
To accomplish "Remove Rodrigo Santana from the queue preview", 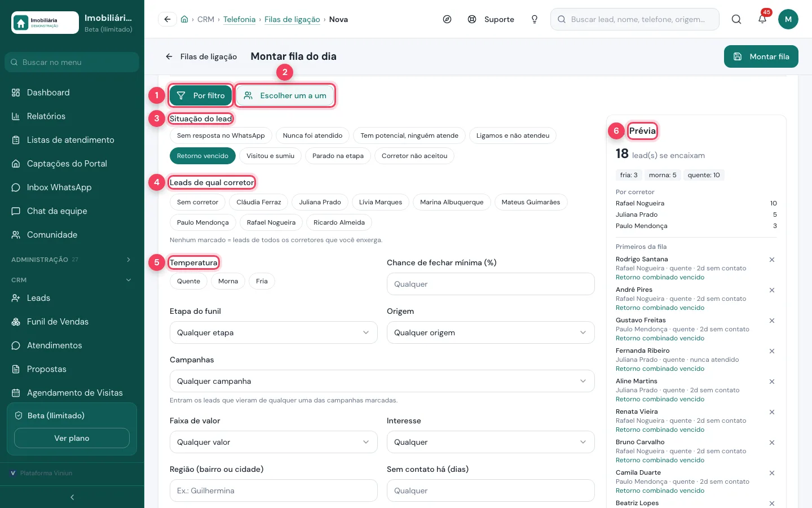I will (x=772, y=260).
